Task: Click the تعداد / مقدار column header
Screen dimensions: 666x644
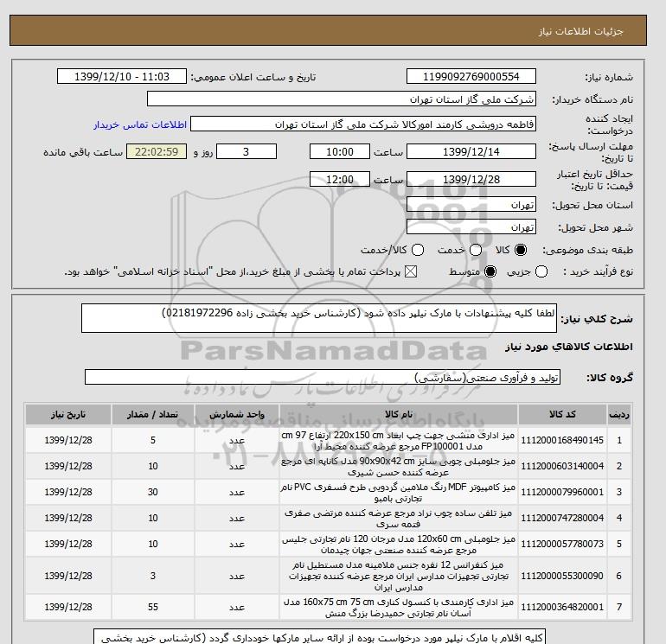Action: pos(153,414)
